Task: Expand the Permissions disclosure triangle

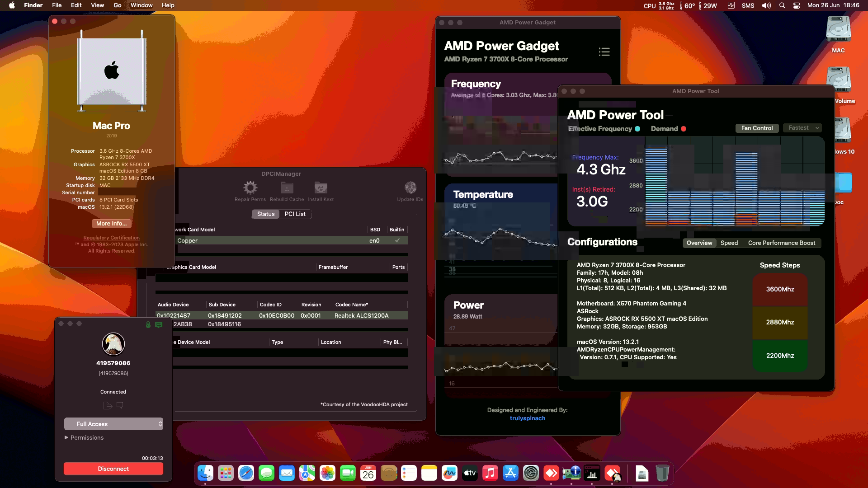Action: (66, 437)
